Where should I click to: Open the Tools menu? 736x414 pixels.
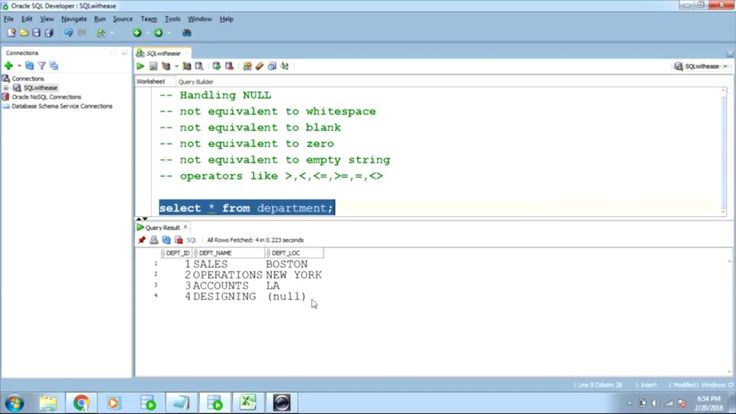coord(172,19)
